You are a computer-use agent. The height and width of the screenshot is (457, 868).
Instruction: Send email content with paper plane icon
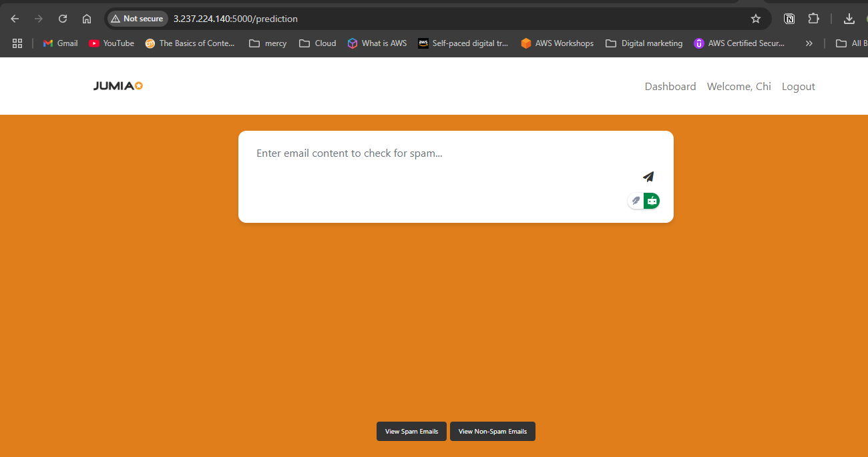(x=648, y=177)
